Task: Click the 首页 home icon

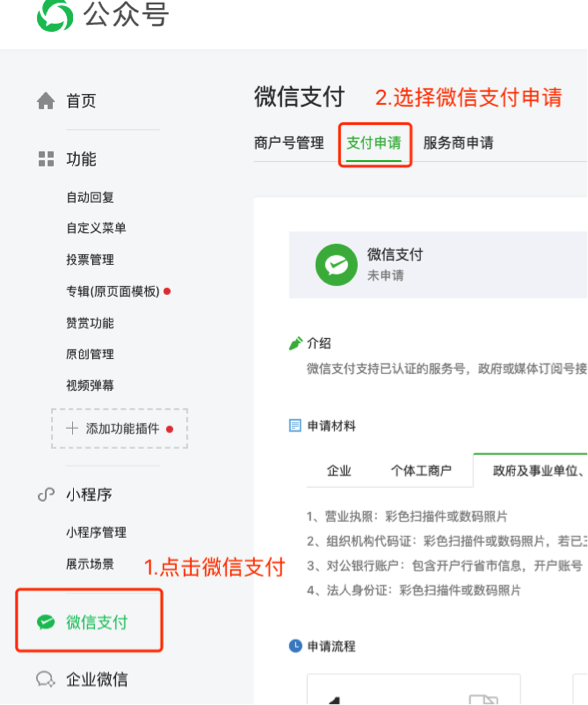Action: 46,100
